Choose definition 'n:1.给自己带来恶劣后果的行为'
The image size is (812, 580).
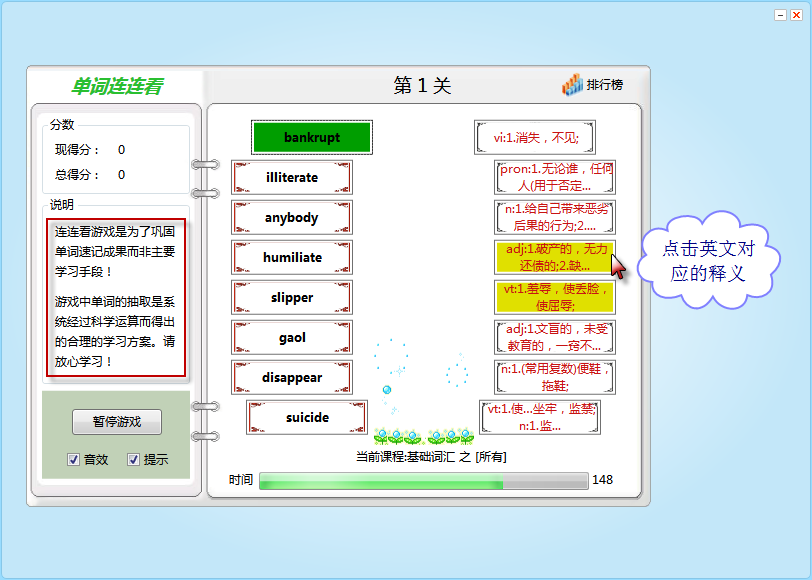point(555,218)
